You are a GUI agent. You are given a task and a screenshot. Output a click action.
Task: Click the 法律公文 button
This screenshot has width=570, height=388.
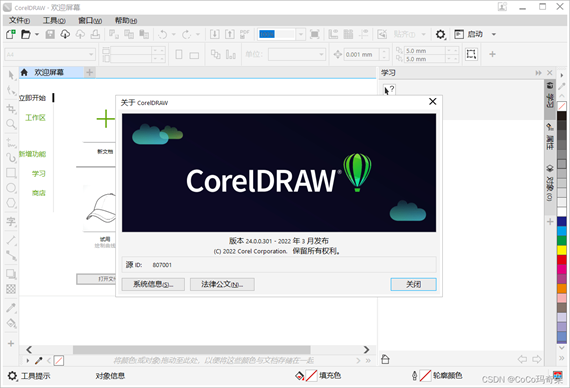222,284
